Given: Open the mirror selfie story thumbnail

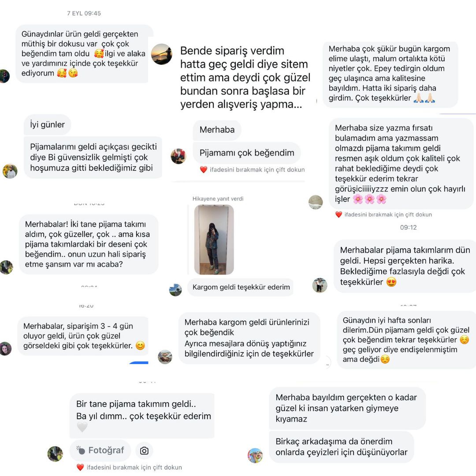Looking at the screenshot, I should point(214,239).
